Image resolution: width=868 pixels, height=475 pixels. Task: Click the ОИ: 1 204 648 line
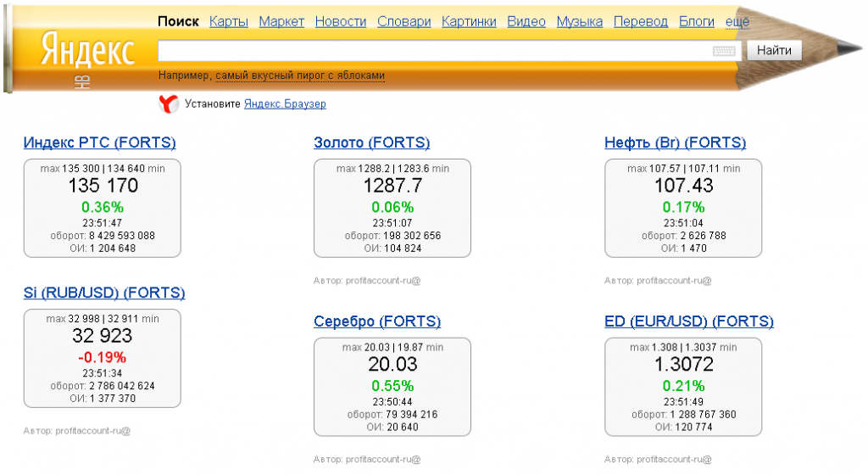click(103, 249)
